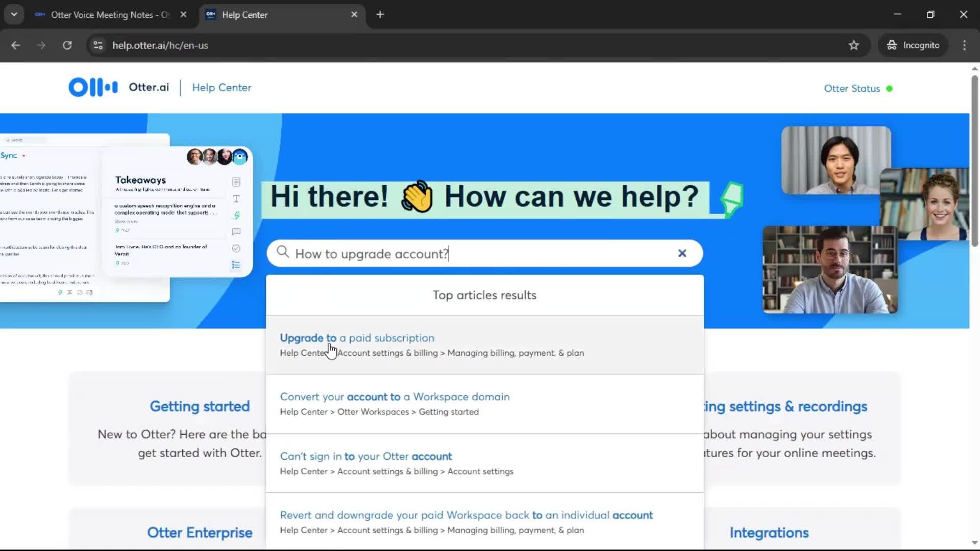
Task: Open 'Upgrade to a paid subscription' result
Action: point(357,338)
